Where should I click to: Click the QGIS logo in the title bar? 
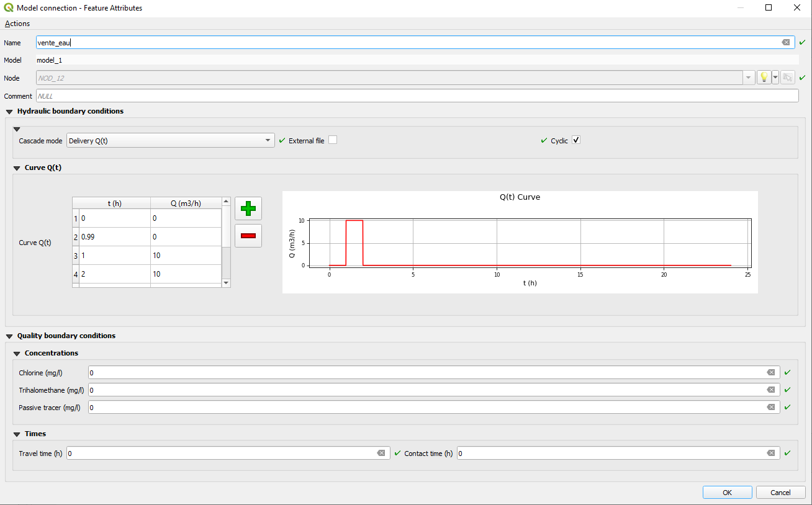pos(9,8)
